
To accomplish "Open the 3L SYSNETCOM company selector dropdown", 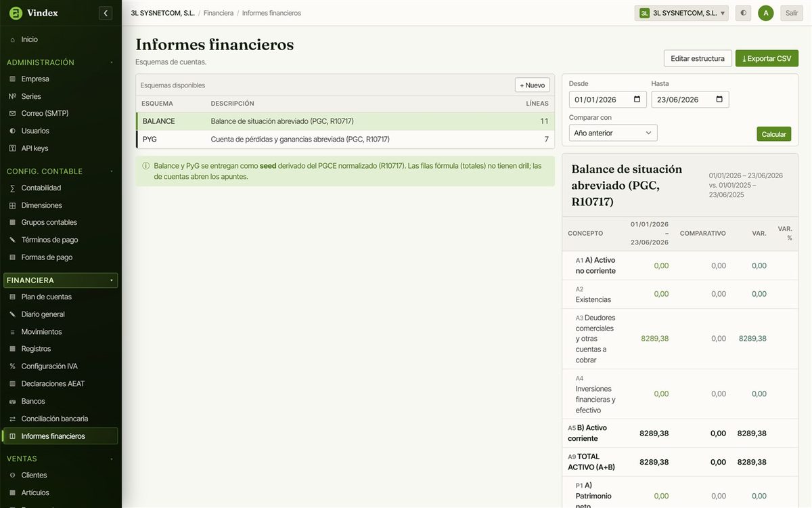I will tap(681, 13).
